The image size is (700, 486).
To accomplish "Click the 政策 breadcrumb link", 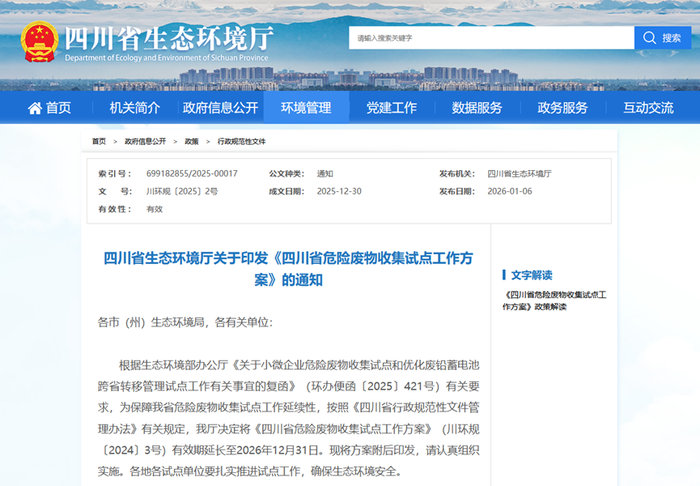I will (x=192, y=141).
